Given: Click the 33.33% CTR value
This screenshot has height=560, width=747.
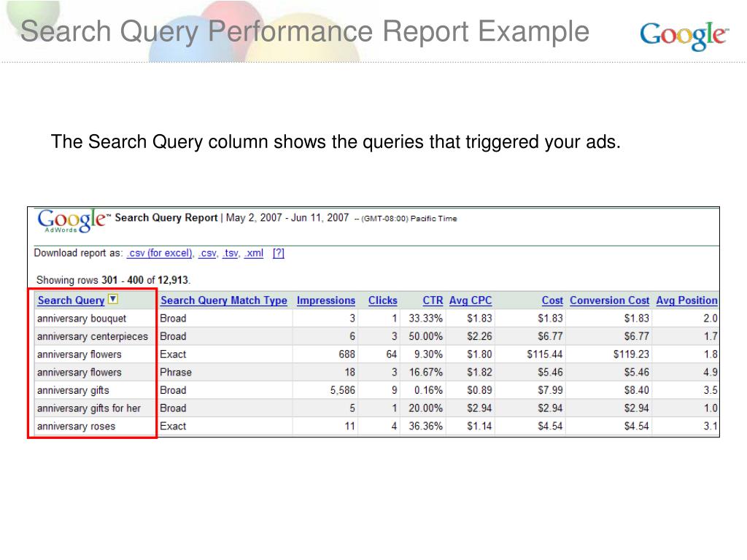Looking at the screenshot, I should point(425,319).
